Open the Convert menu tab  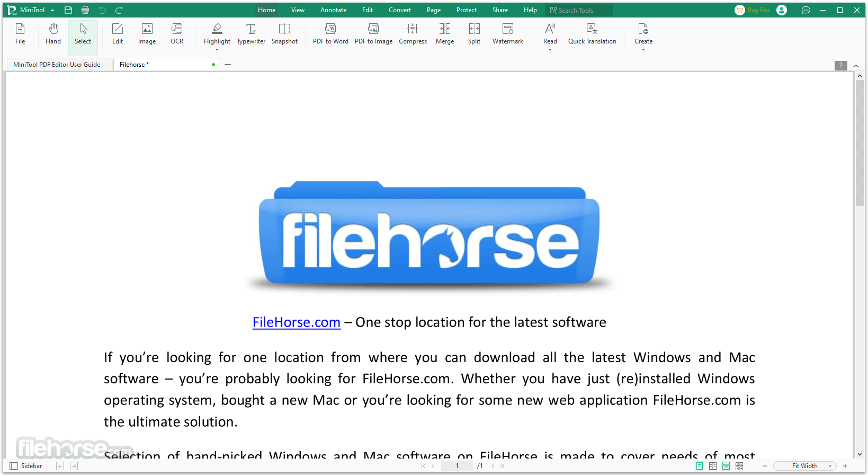[x=400, y=10]
